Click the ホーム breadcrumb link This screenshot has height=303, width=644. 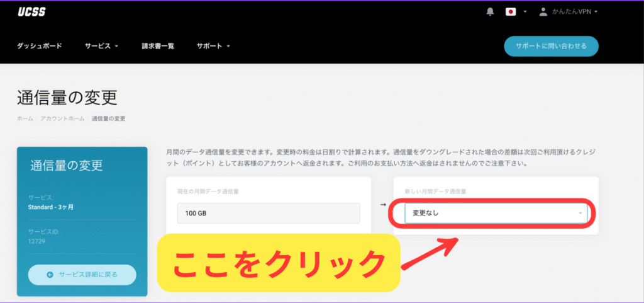25,118
